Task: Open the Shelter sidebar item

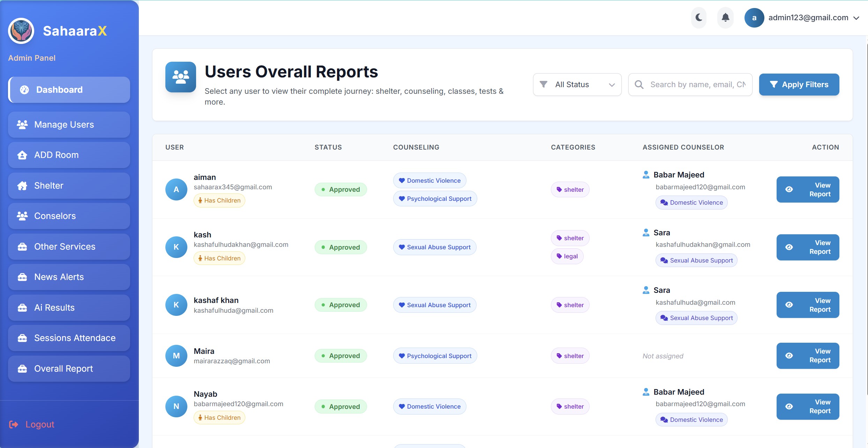Action: 69,186
